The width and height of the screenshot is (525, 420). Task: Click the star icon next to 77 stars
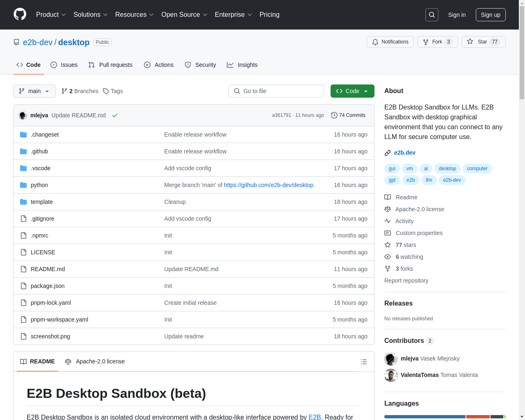(x=388, y=245)
